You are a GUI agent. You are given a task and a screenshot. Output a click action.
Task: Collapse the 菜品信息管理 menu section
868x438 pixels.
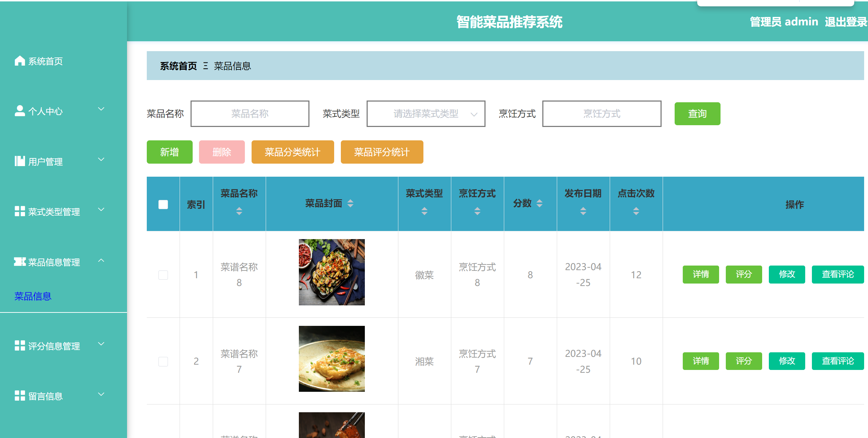click(102, 261)
